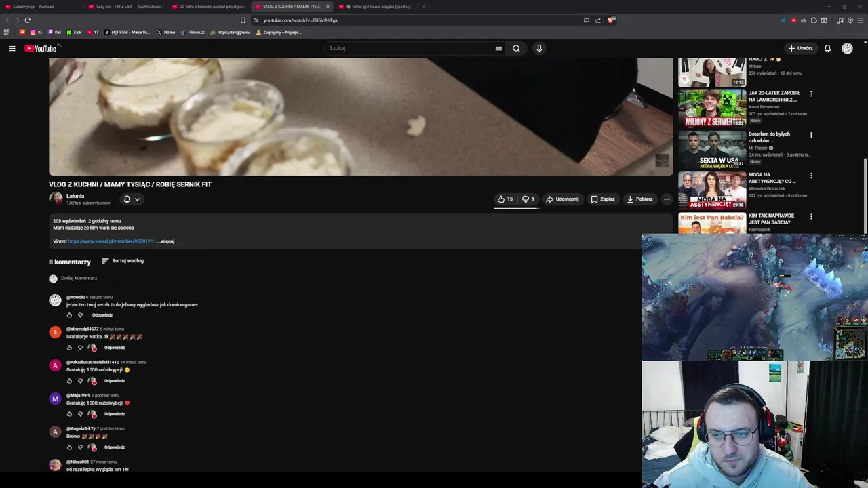Open @Nikss001 commenter avatar
The width and height of the screenshot is (868, 488).
[55, 465]
